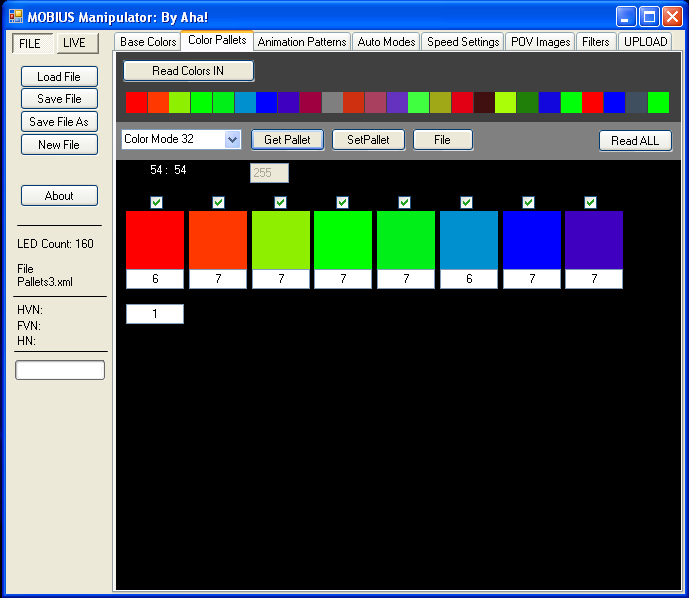Click the MOBIUS app icon in title bar
Screen dimensions: 689x598
coord(15,17)
